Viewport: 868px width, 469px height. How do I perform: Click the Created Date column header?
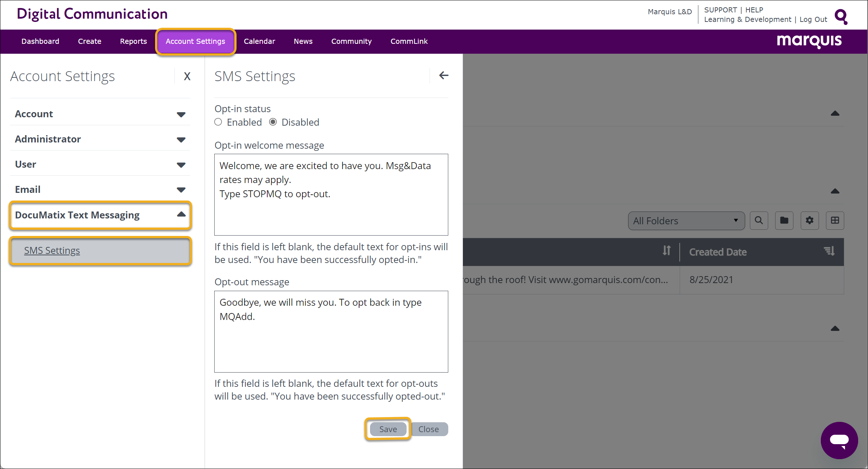718,252
